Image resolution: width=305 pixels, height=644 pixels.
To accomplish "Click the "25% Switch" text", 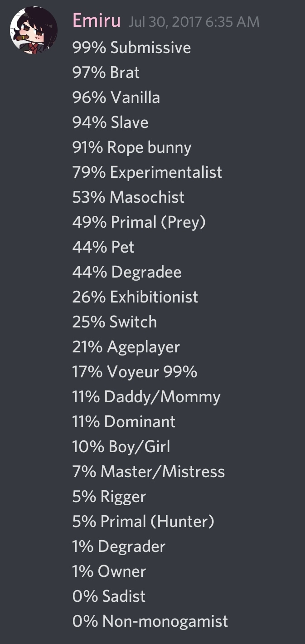I will 115,322.
